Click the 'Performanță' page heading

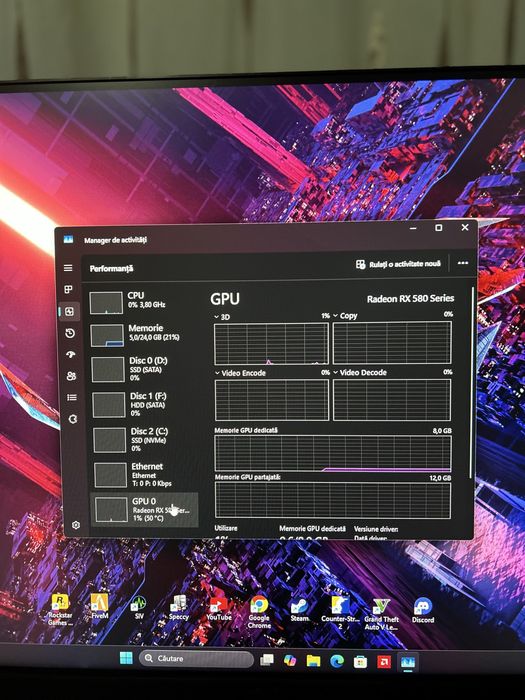click(x=111, y=269)
